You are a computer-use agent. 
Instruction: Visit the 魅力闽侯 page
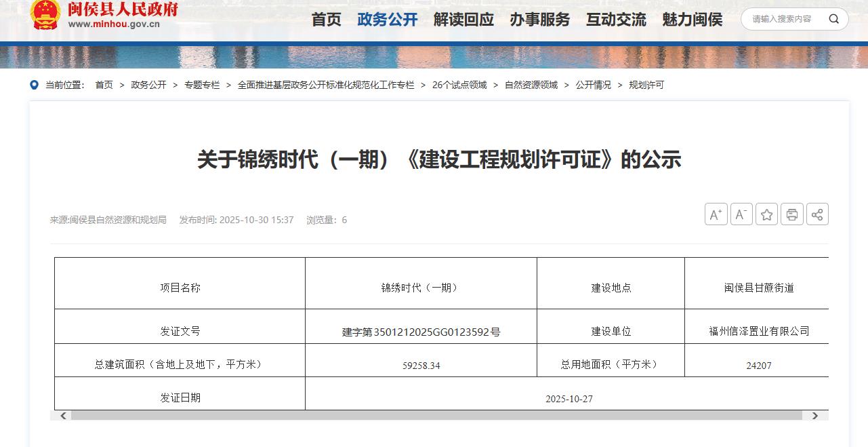[692, 20]
